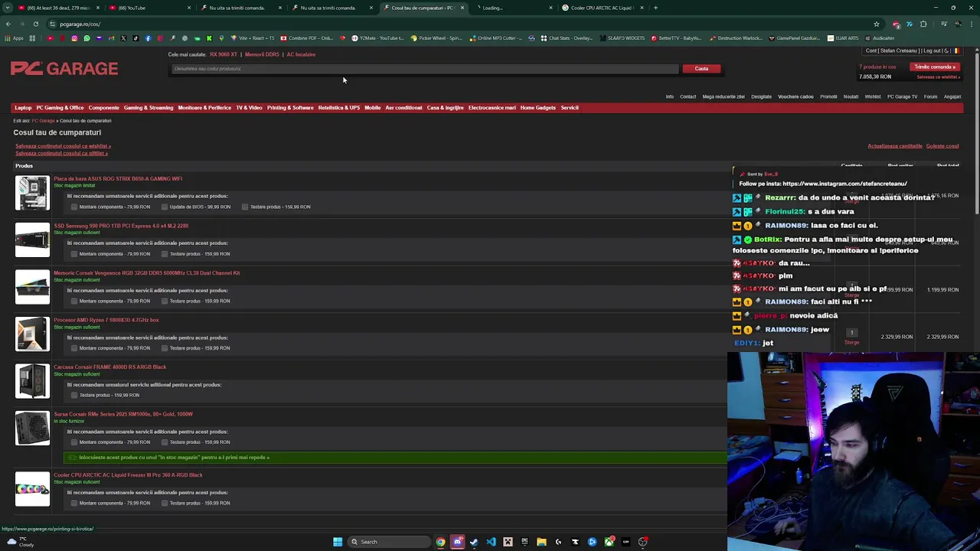Check Montare componenta for Samsung 990 PRO SSD
The image size is (980, 551).
coord(74,254)
